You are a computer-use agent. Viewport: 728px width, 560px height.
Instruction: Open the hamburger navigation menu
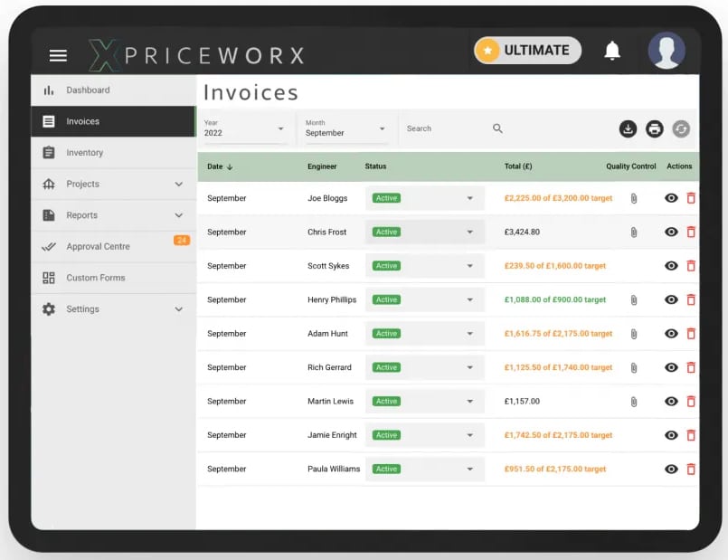tap(58, 55)
